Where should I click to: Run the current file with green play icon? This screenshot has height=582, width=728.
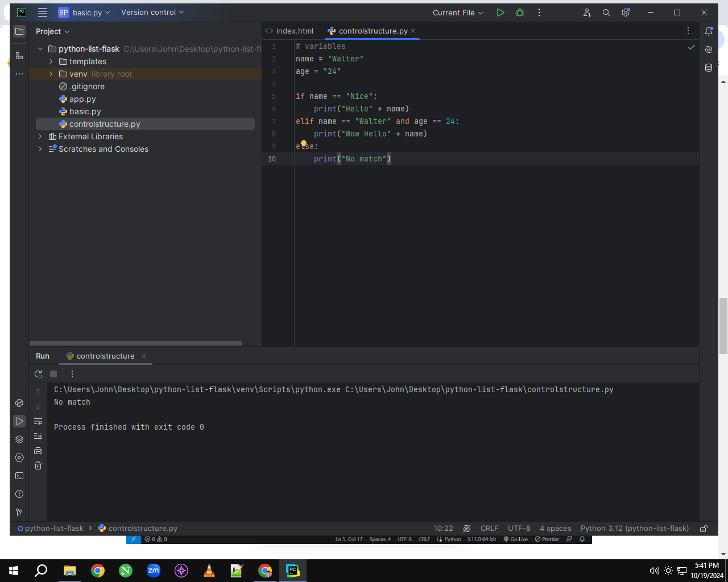500,13
